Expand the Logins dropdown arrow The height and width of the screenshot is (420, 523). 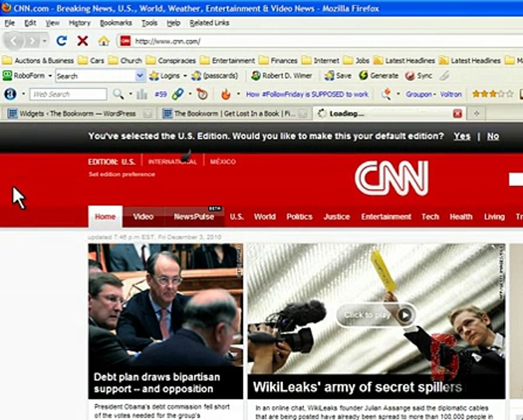(x=185, y=76)
